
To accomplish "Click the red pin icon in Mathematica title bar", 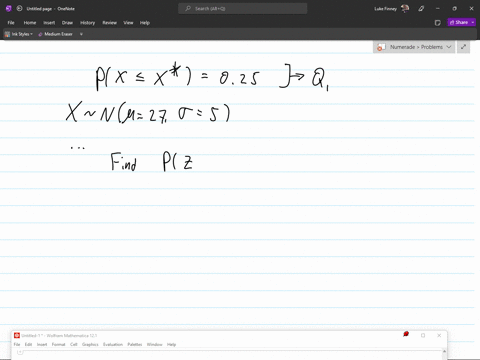I will point(406,334).
